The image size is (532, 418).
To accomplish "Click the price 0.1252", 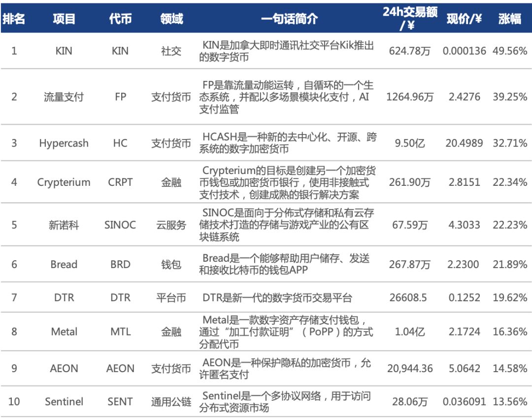I will (x=464, y=297).
